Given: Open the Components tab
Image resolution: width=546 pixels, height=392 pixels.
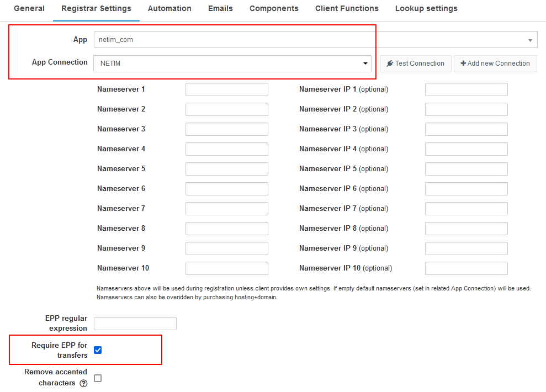Looking at the screenshot, I should (x=273, y=8).
